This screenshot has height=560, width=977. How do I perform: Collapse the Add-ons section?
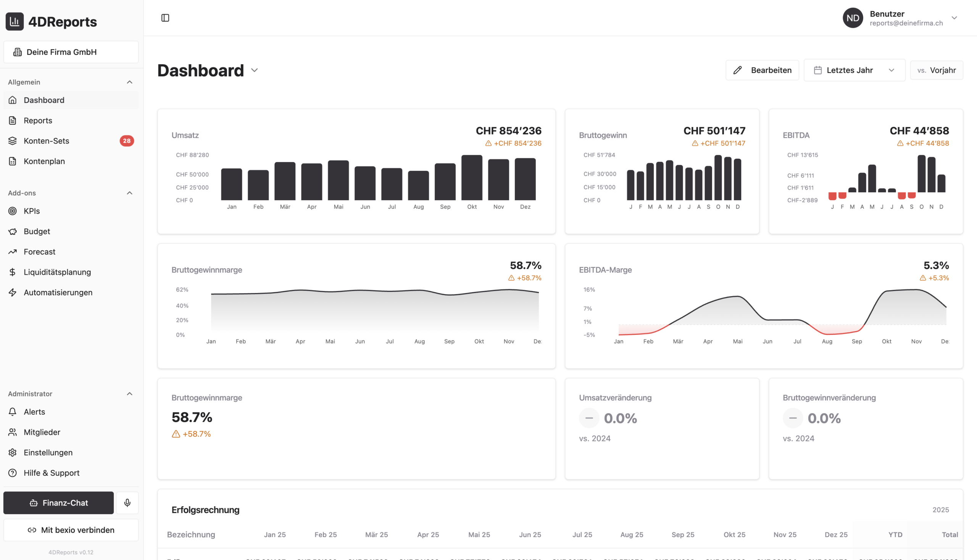point(130,193)
